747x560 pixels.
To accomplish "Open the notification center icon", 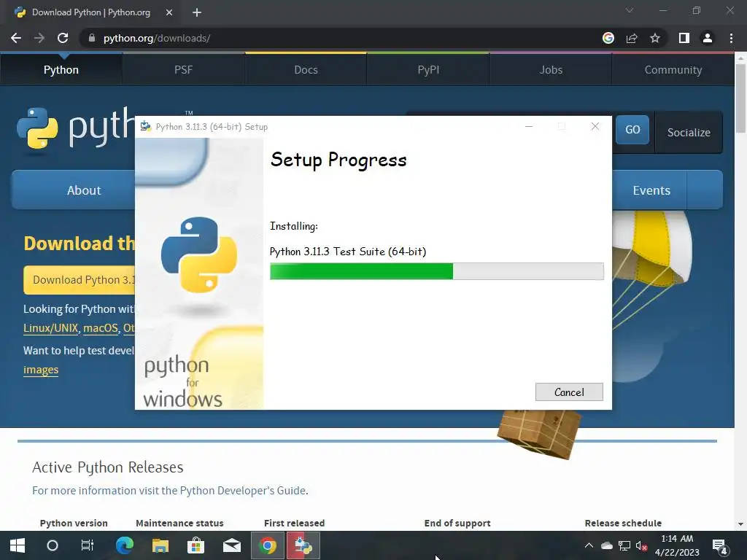I will [720, 546].
